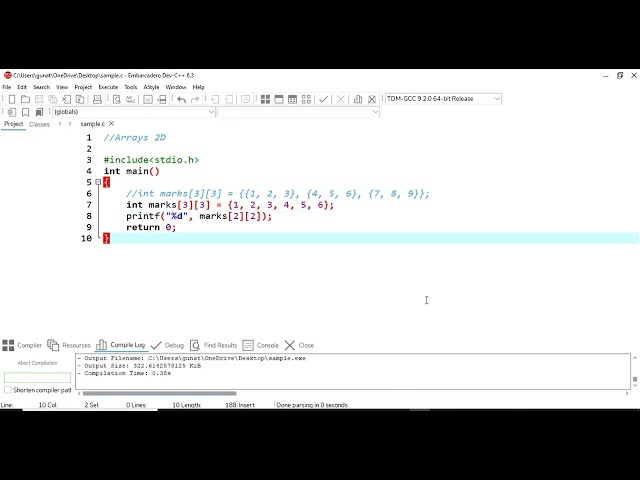Switch to the Compiler bottom tab
Viewport: 640px width, 480px height.
(22, 345)
